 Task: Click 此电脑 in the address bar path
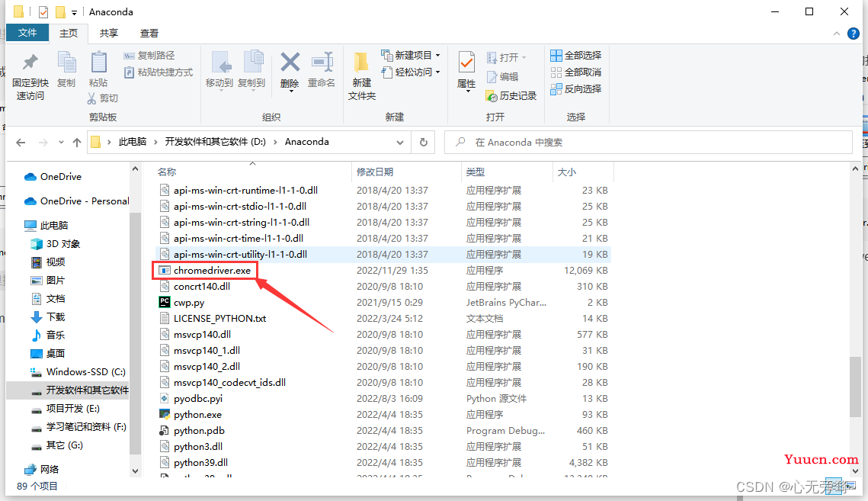133,142
